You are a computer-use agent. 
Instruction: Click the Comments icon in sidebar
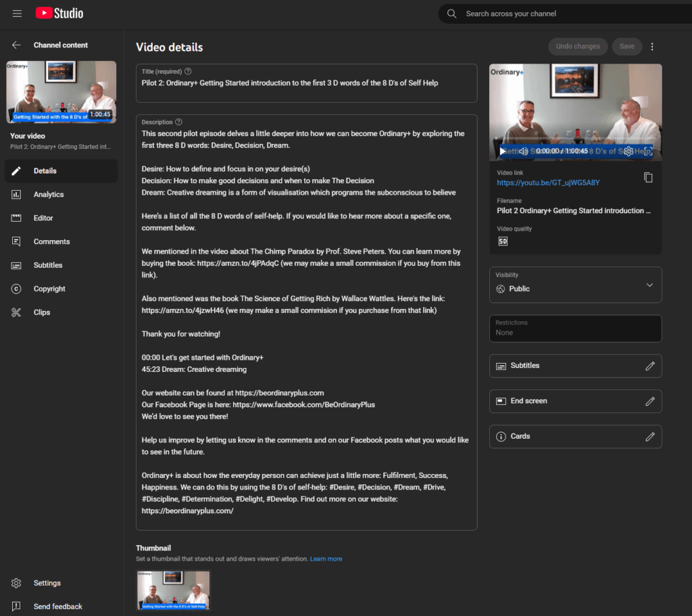point(16,241)
